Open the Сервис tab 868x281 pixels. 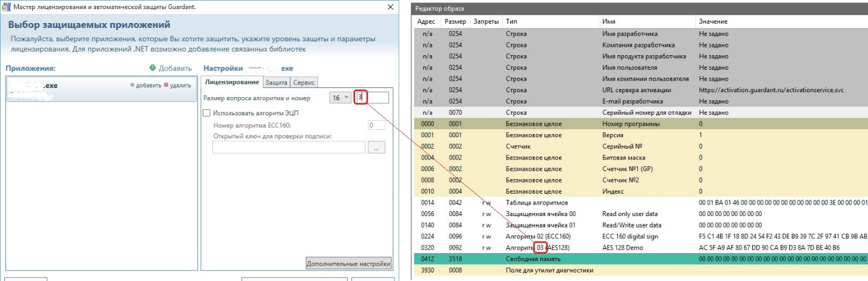(x=303, y=83)
